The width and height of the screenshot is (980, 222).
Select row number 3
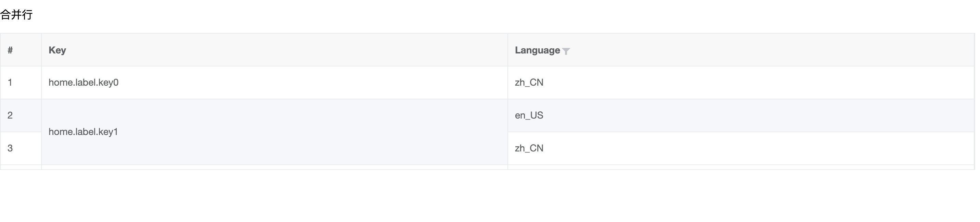[x=10, y=148]
